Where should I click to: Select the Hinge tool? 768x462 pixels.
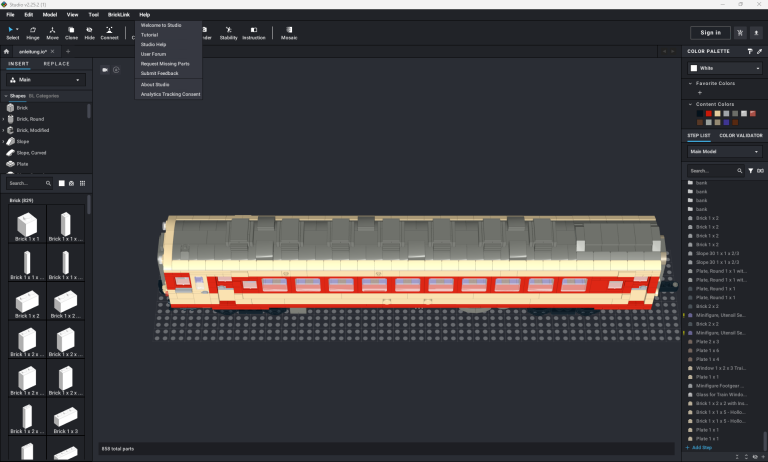(x=32, y=32)
